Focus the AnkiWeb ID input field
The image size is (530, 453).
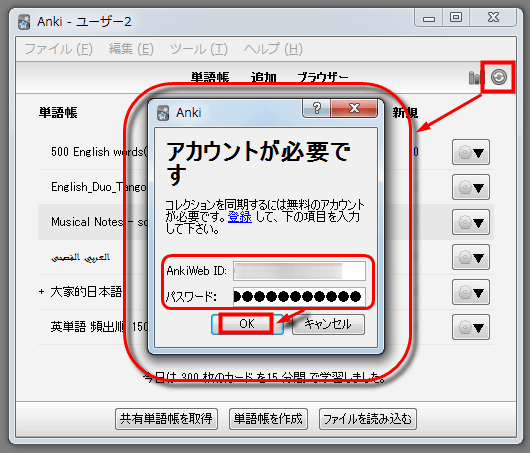click(299, 271)
